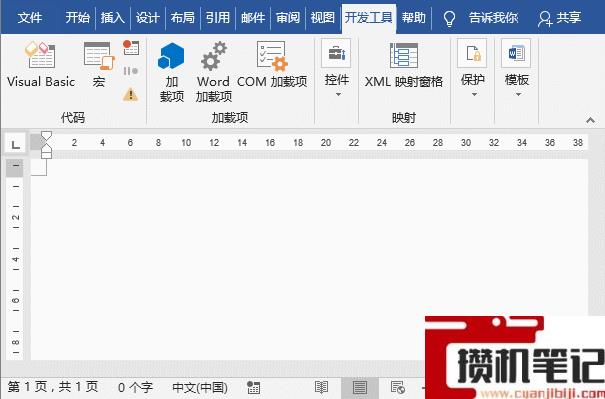
Task: Select the 开发工具 tab
Action: 368,18
